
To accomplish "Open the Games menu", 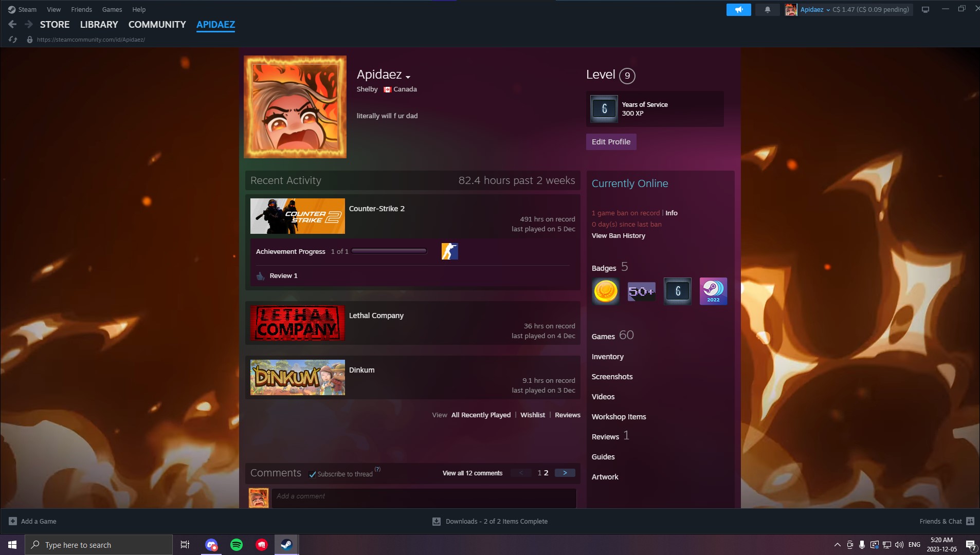I will point(112,9).
